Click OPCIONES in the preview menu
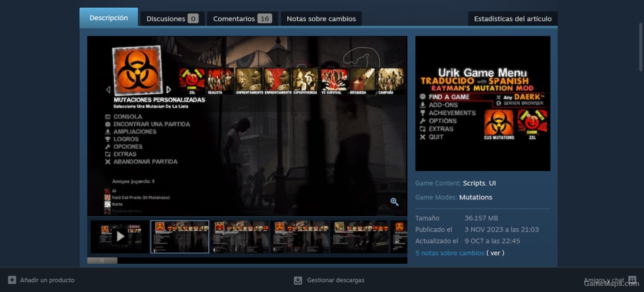The width and height of the screenshot is (644, 292). (127, 147)
